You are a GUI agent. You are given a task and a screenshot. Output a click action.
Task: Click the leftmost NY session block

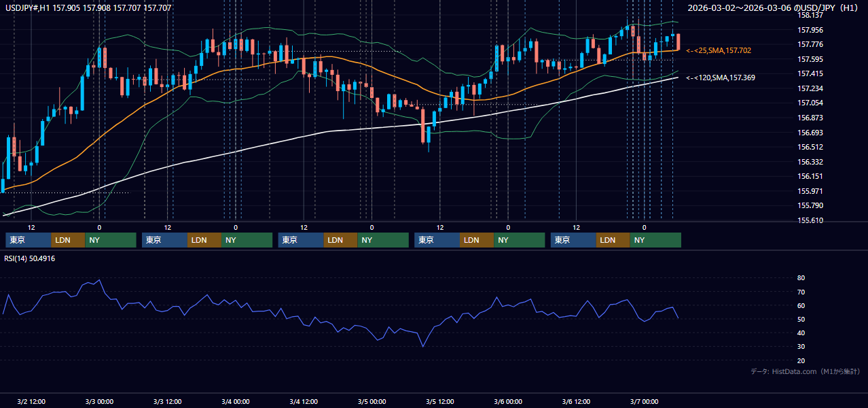(x=111, y=240)
